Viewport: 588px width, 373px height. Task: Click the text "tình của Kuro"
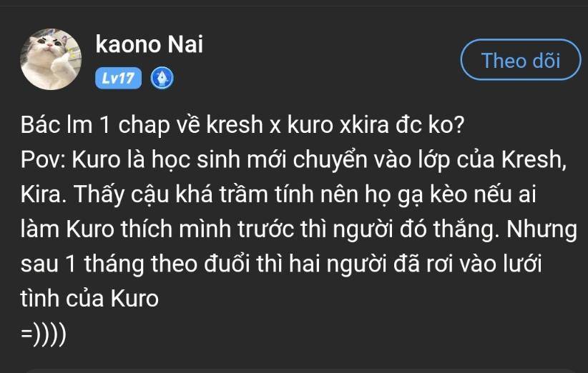point(89,299)
